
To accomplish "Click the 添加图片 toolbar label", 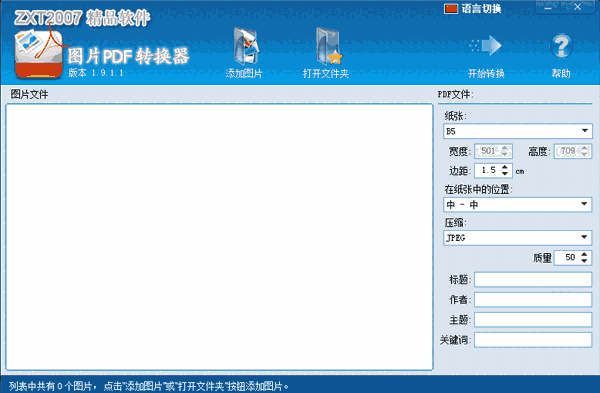I will (x=244, y=73).
